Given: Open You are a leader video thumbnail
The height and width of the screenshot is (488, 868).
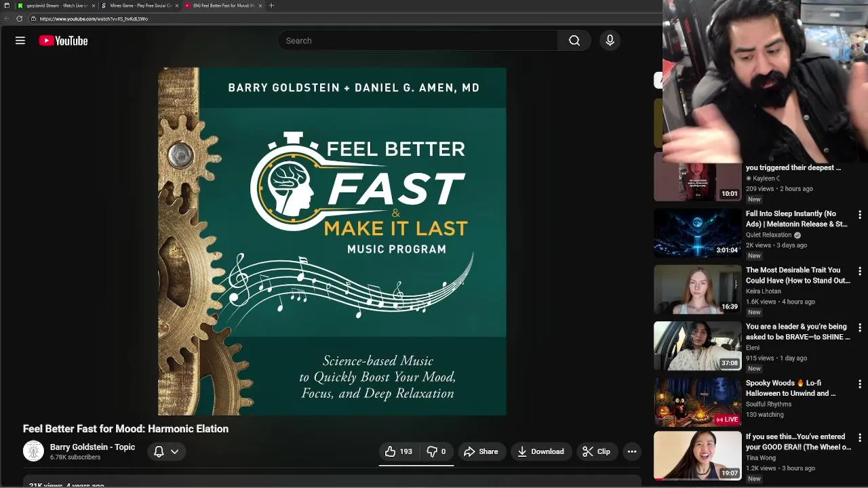Looking at the screenshot, I should point(697,346).
